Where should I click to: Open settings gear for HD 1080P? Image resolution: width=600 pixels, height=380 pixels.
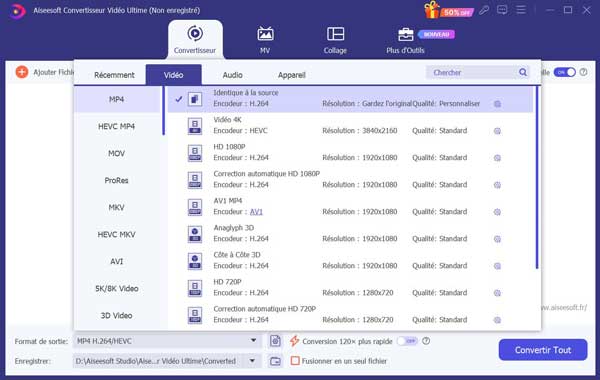tap(497, 158)
